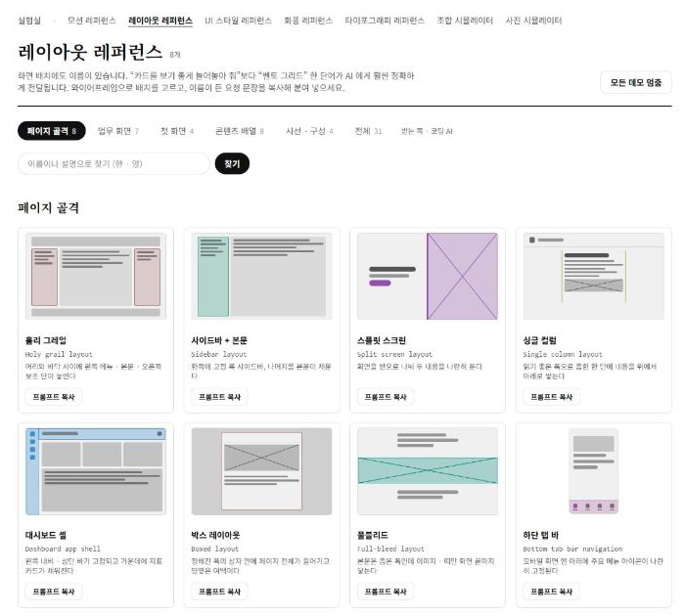This screenshot has height=616, width=685.
Task: Open the 박스 레이아웃 wireframe thumbnail
Action: (x=261, y=471)
